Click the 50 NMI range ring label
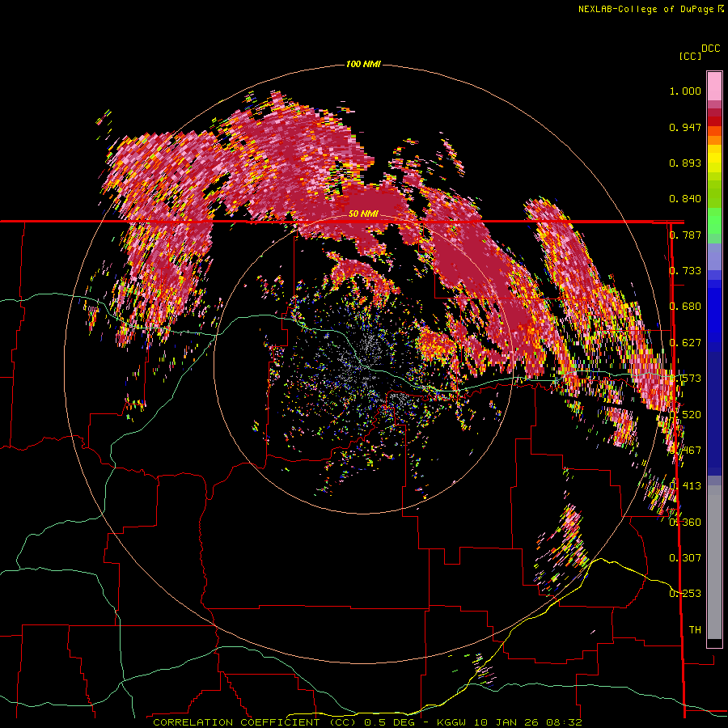Screen dimensions: 728x728 (x=363, y=214)
